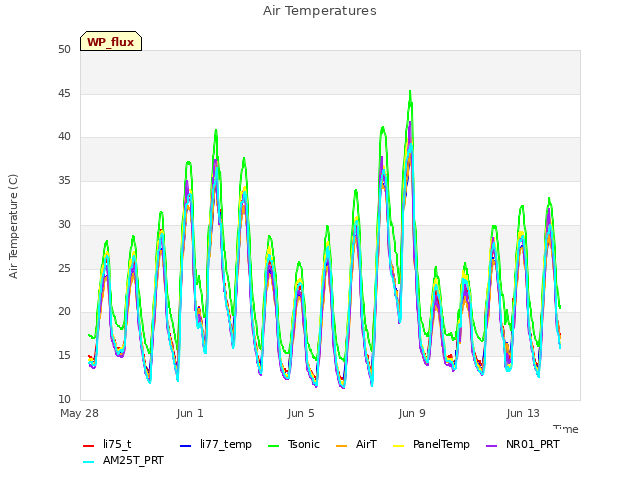Click the 10 y-axis tick label

(x=64, y=399)
